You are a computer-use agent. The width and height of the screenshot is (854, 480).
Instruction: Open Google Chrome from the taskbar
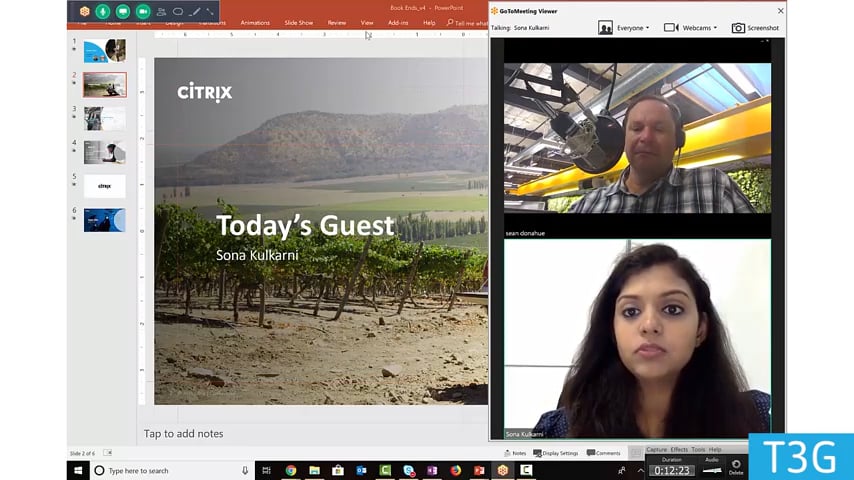(x=291, y=470)
